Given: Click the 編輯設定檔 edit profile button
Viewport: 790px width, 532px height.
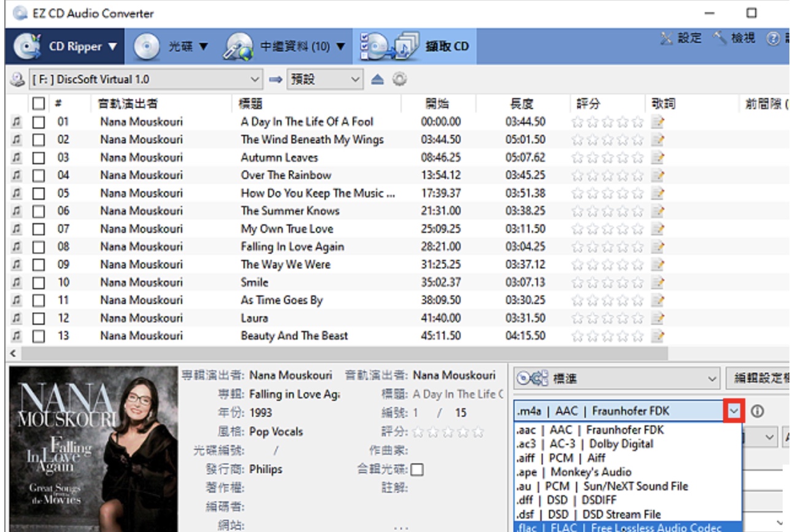Looking at the screenshot, I should tap(758, 378).
